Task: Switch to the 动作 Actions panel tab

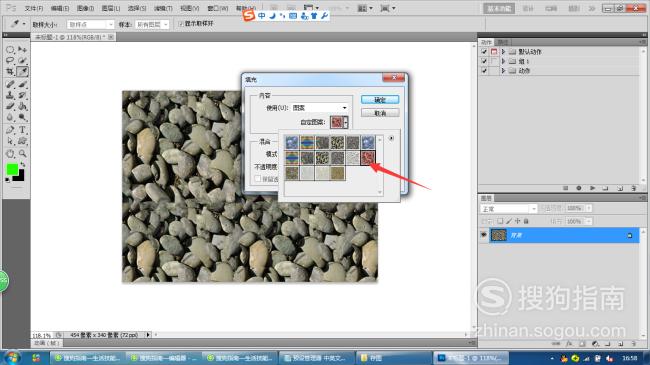Action: click(486, 42)
